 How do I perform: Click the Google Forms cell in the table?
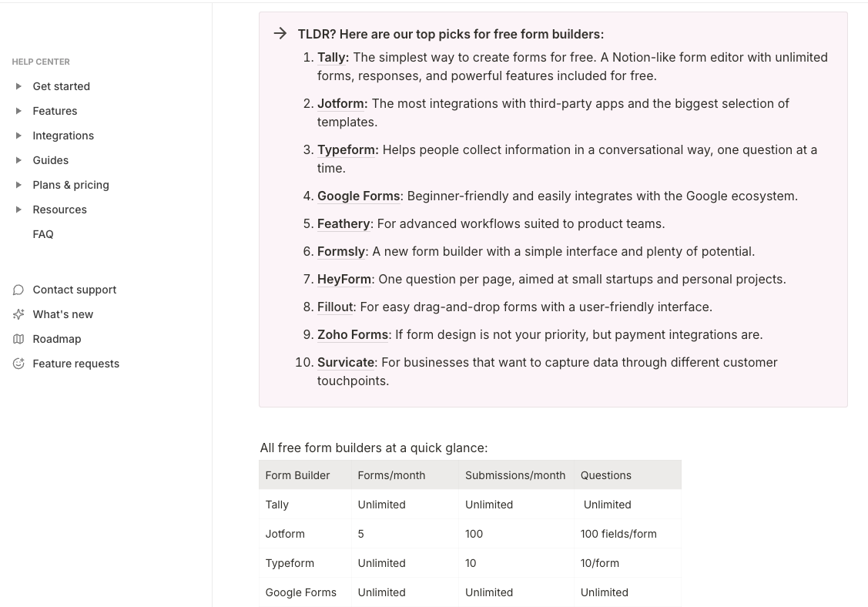[305, 592]
